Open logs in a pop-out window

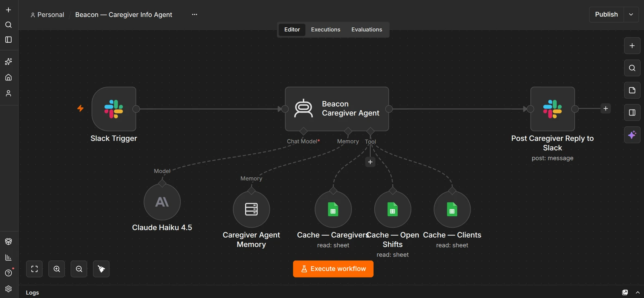coord(625,292)
